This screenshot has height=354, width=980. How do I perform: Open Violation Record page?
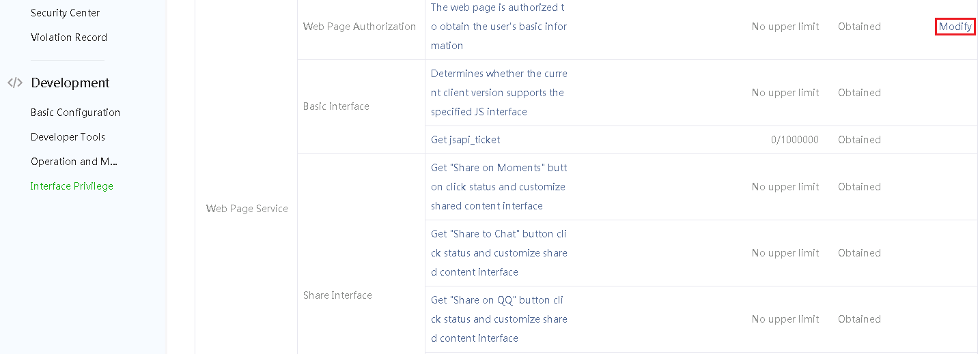click(69, 38)
